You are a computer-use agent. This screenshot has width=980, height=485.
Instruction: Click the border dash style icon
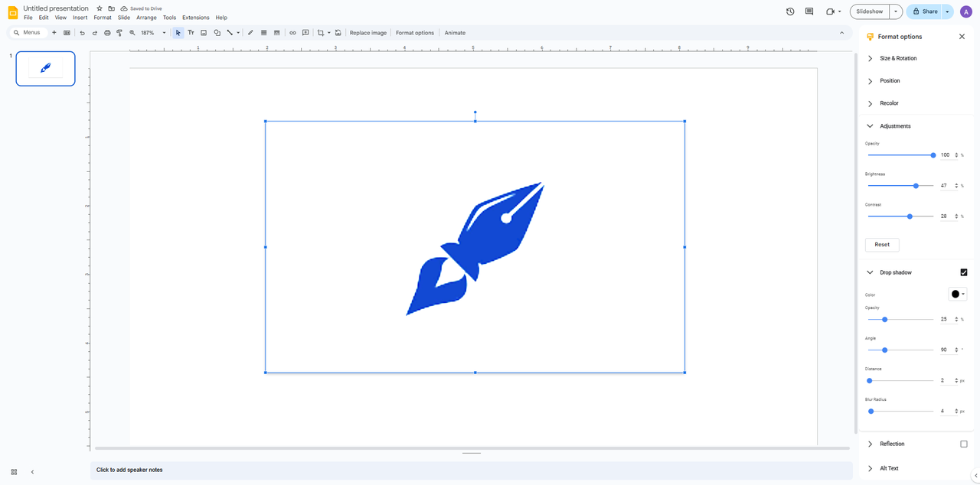276,33
